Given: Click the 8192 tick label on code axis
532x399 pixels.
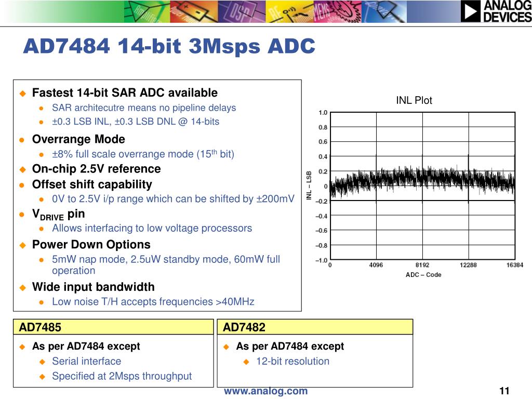Looking at the screenshot, I should [x=422, y=265].
